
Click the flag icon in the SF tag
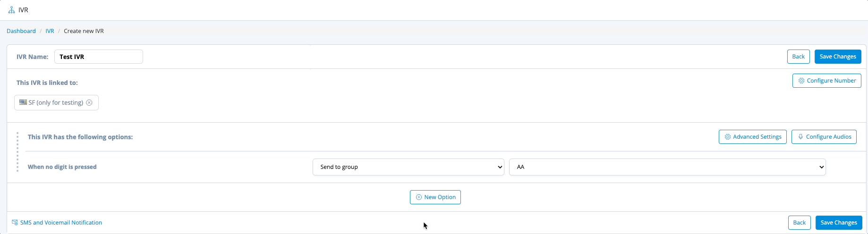pyautogui.click(x=23, y=102)
